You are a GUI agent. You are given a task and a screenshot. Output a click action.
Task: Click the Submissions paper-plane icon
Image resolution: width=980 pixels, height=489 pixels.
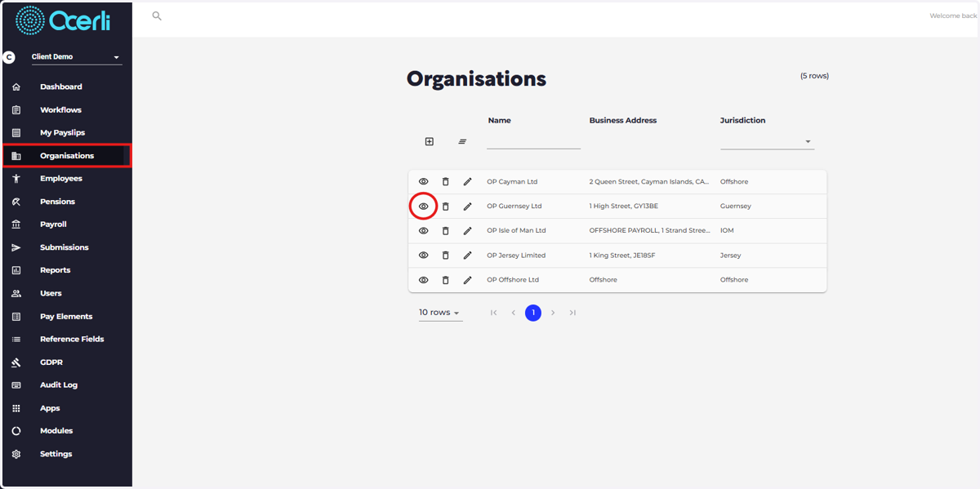tap(16, 247)
